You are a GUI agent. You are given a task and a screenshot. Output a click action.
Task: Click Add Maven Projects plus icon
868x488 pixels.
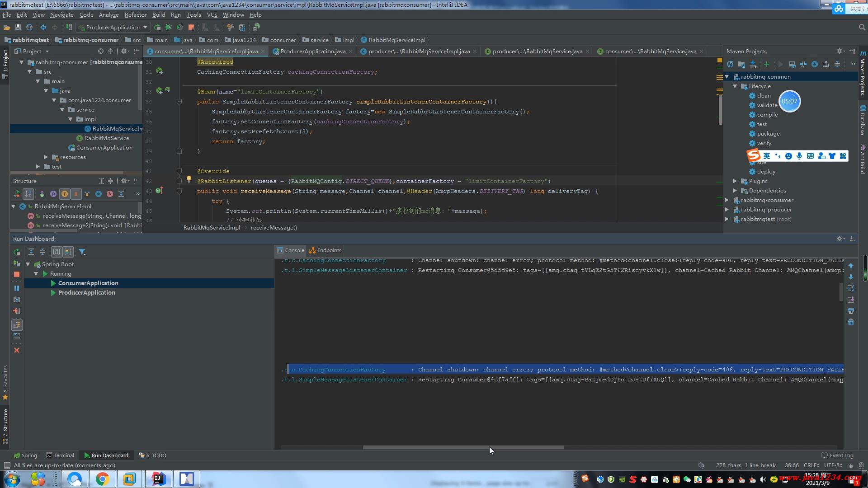point(766,65)
